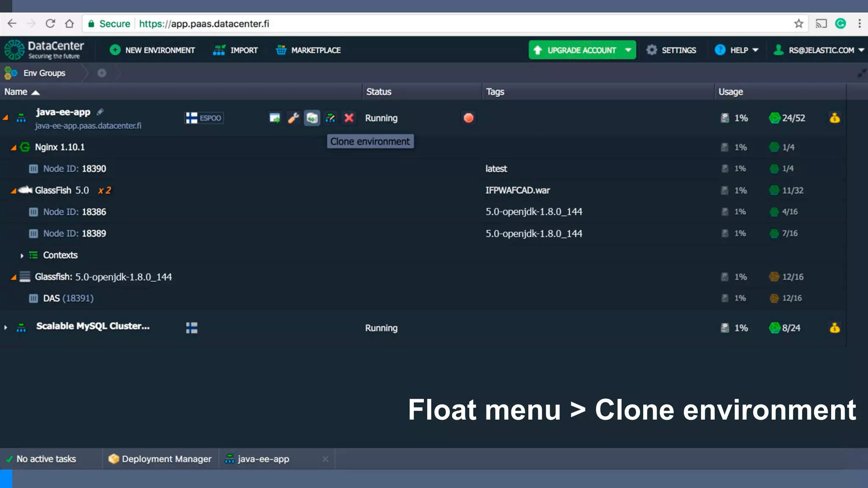Close the java-ee-app bottom tab
868x488 pixels.
coord(325,459)
